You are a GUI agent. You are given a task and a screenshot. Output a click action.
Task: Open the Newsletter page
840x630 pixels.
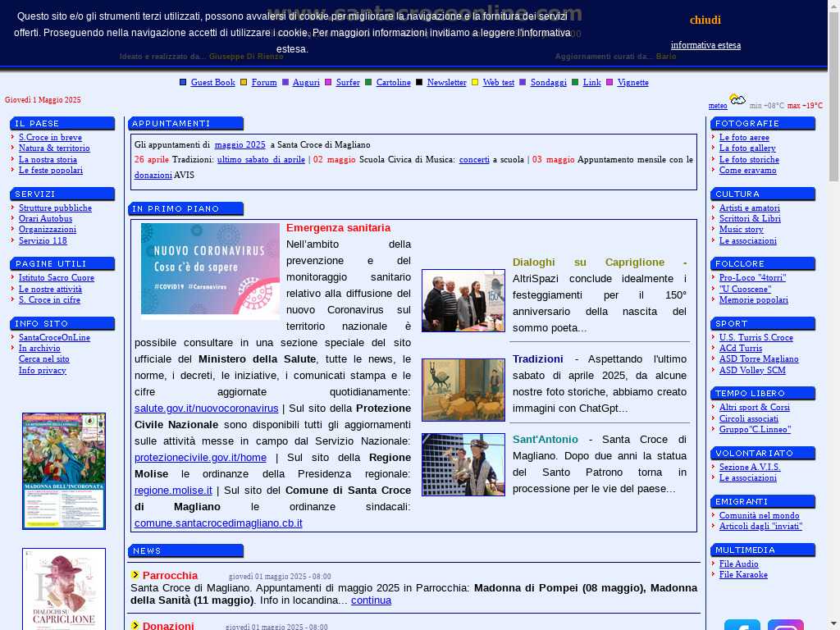point(446,82)
